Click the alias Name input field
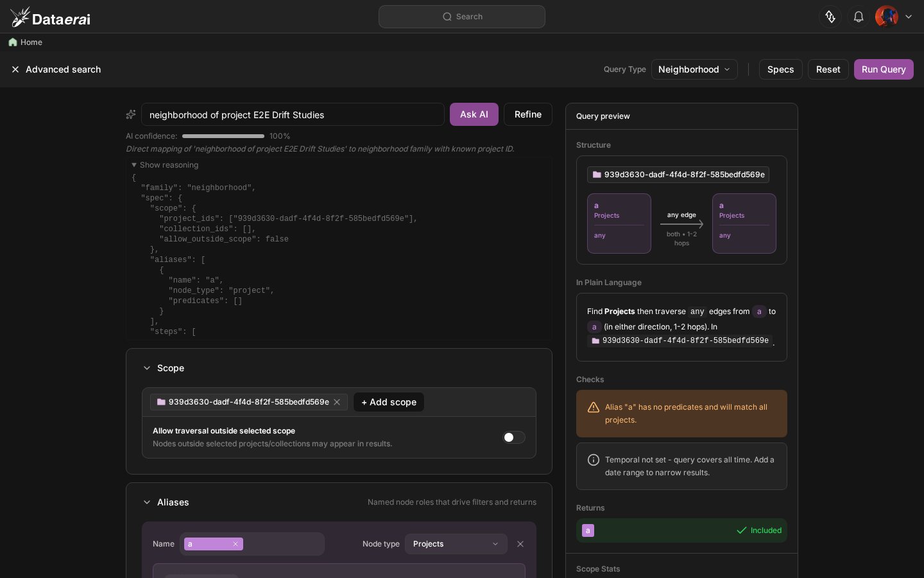Screen dimensions: 924x578 tap(252, 544)
